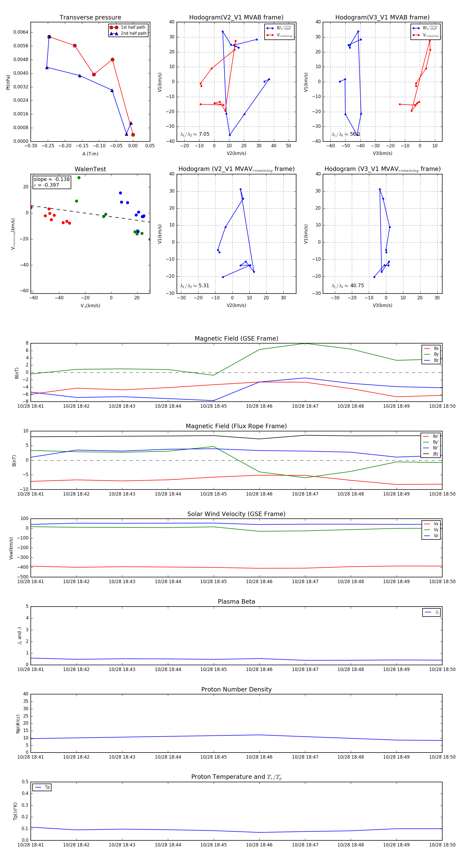Select the Bz legend entry in GSE panel

[x=431, y=360]
